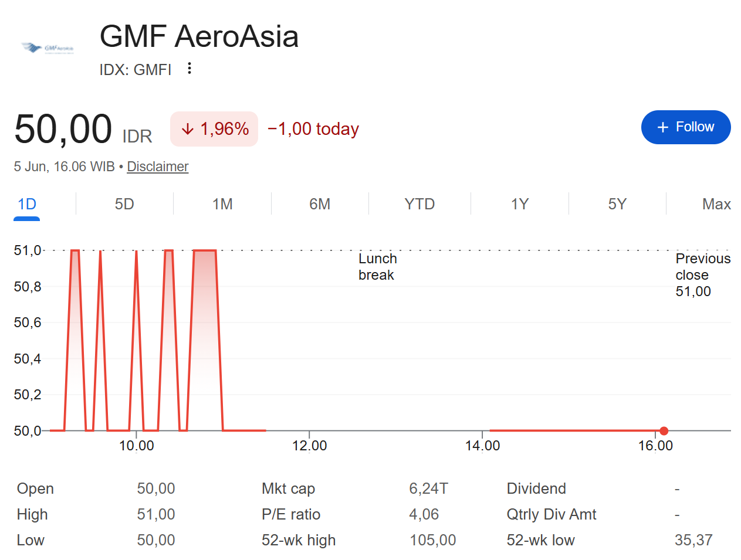Click the 52-wk high value 105,00
Screen dimensions: 741x560
433,540
